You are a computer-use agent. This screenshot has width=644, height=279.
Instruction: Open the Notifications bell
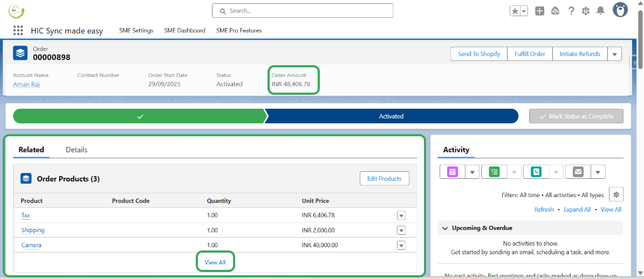point(600,11)
